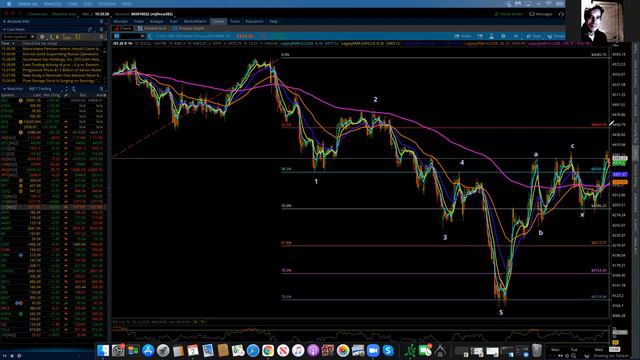
Task: Open the Messages button
Action: [x=540, y=14]
